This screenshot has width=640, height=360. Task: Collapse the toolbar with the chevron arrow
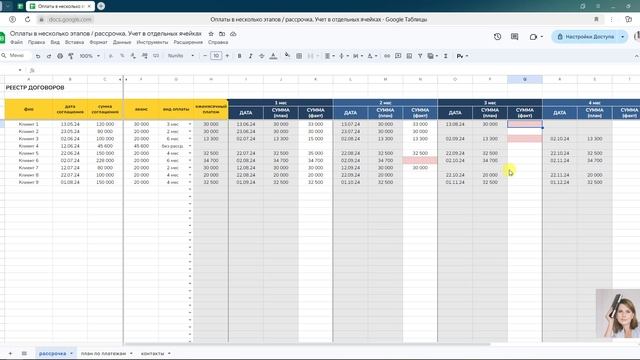pos(636,56)
